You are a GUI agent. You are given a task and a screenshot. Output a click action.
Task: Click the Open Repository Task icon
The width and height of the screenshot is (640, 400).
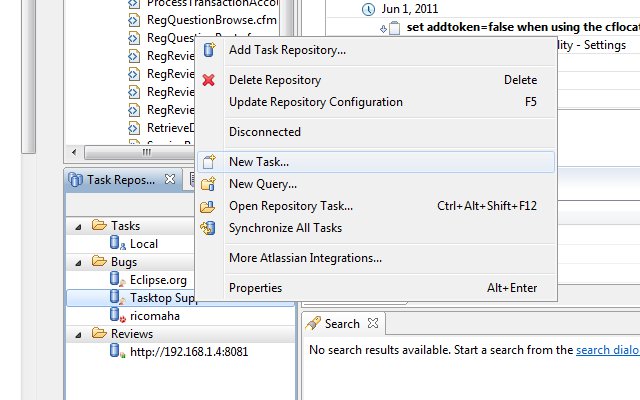[208, 207]
